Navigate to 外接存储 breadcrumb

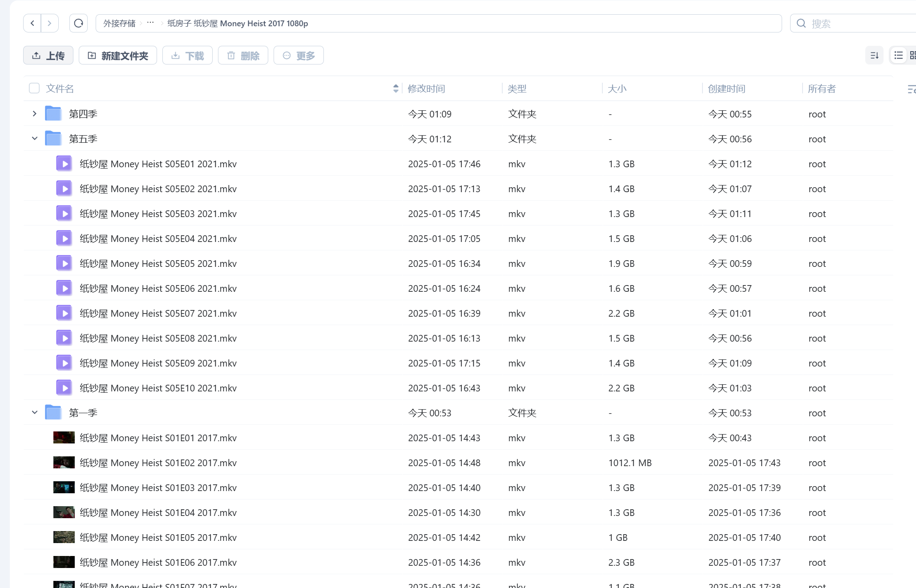[119, 23]
